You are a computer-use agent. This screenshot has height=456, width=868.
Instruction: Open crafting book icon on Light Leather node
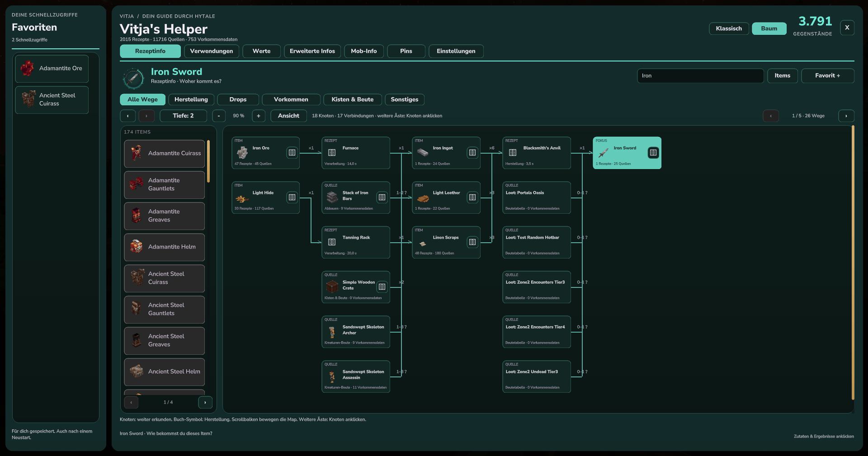click(472, 197)
